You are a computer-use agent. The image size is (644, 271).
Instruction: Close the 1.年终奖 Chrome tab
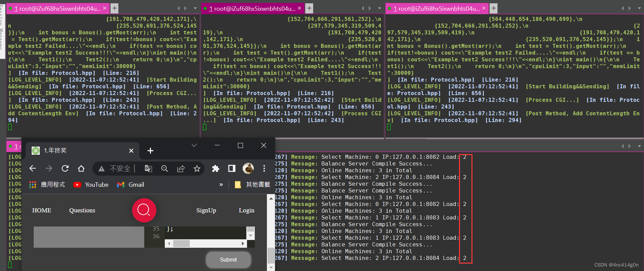pos(131,151)
